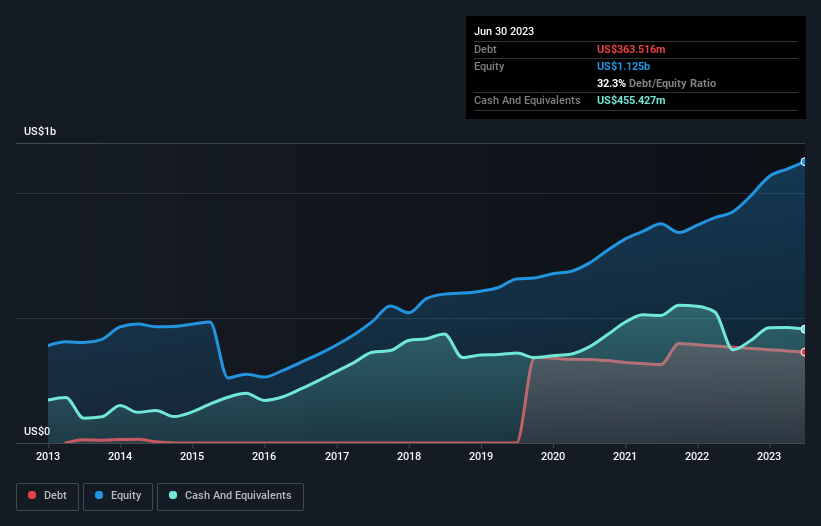Click the 2014 axis label

click(120, 456)
